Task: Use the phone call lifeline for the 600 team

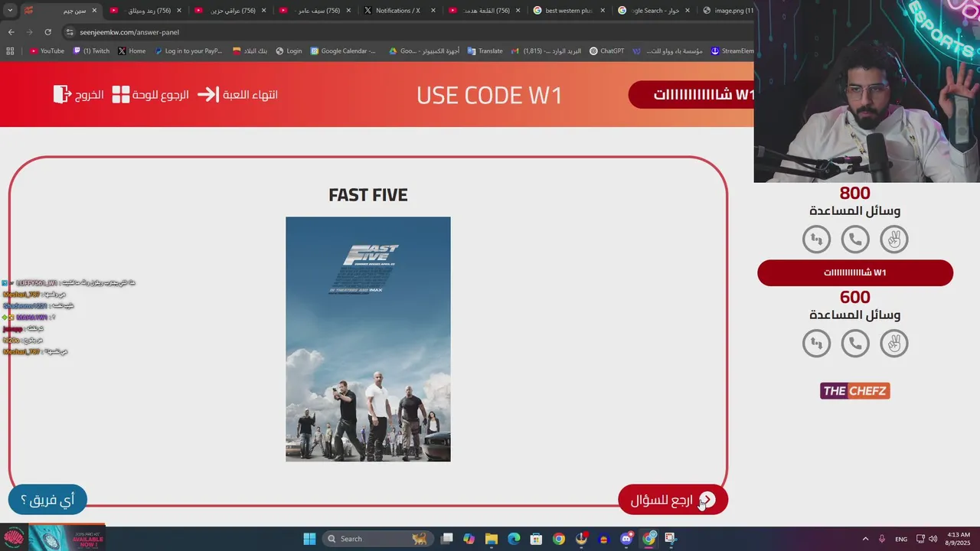Action: tap(855, 344)
